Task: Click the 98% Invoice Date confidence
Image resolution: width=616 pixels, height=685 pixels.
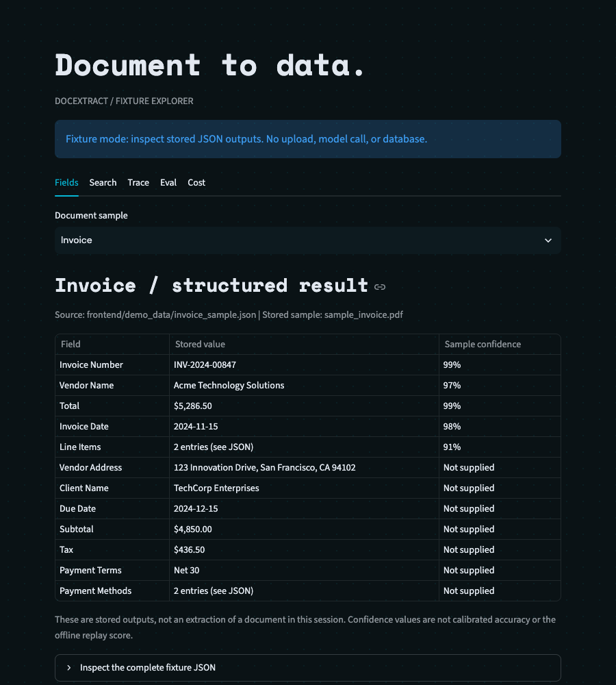Action: (x=452, y=426)
